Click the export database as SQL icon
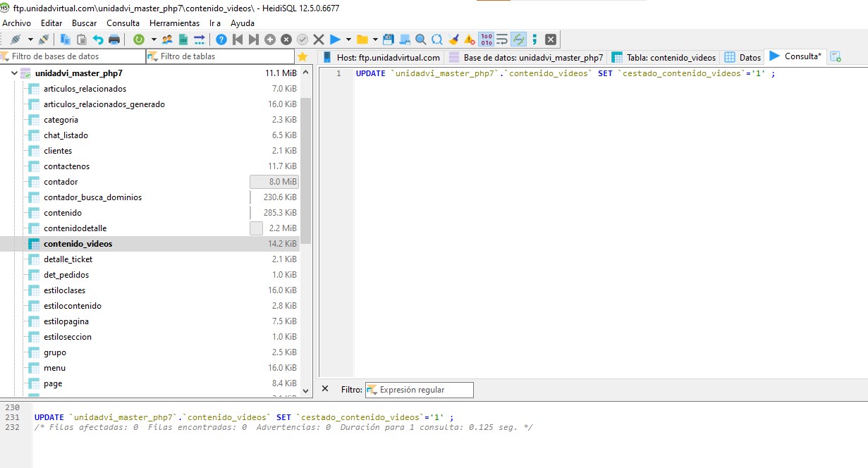868x468 pixels. [x=200, y=39]
